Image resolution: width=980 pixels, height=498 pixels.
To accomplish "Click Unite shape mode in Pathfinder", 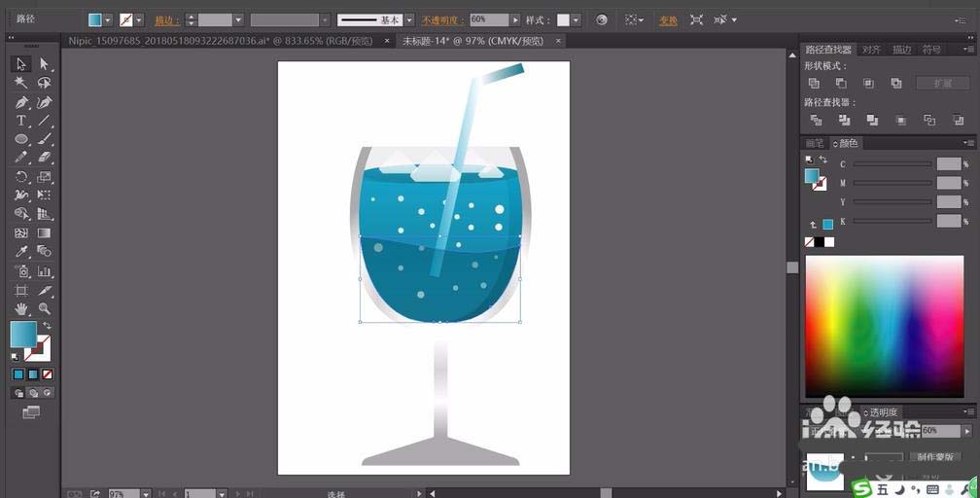I will 814,83.
